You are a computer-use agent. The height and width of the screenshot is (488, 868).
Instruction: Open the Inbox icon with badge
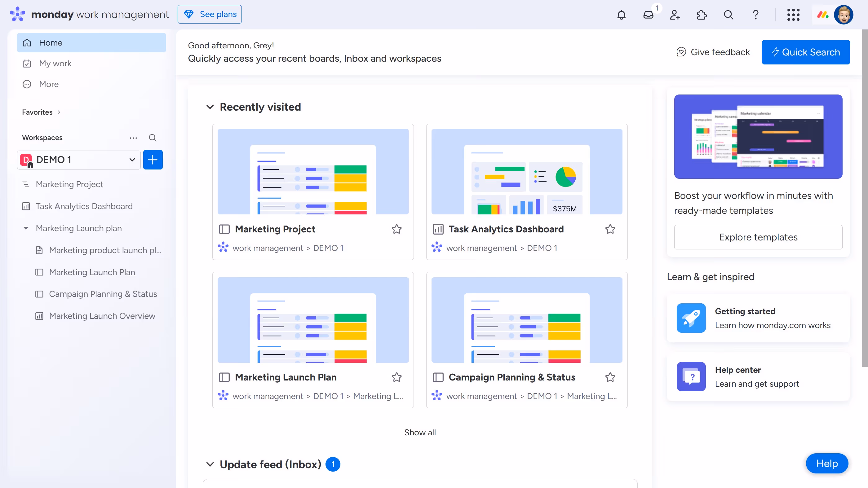[648, 15]
